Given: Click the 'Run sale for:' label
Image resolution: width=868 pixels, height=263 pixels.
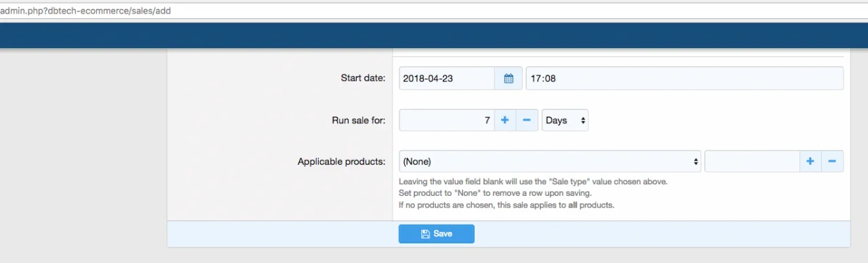Looking at the screenshot, I should coord(359,120).
